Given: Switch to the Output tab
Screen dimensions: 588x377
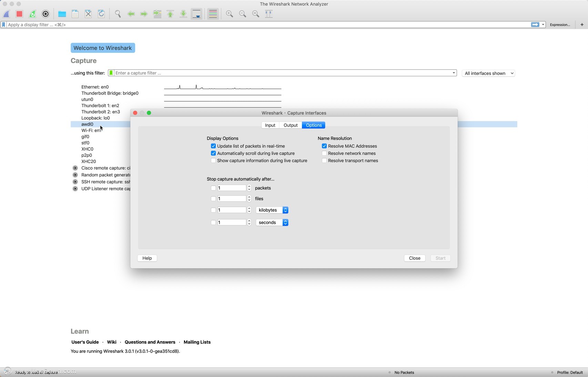Looking at the screenshot, I should (x=291, y=125).
